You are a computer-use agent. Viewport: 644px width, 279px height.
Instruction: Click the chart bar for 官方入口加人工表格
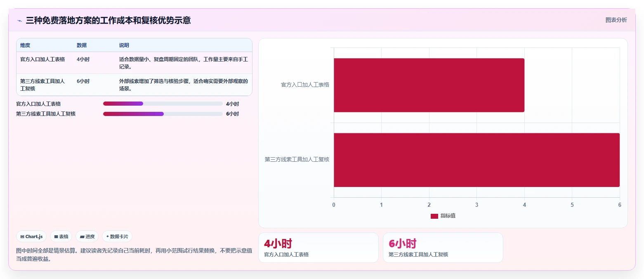pos(429,85)
